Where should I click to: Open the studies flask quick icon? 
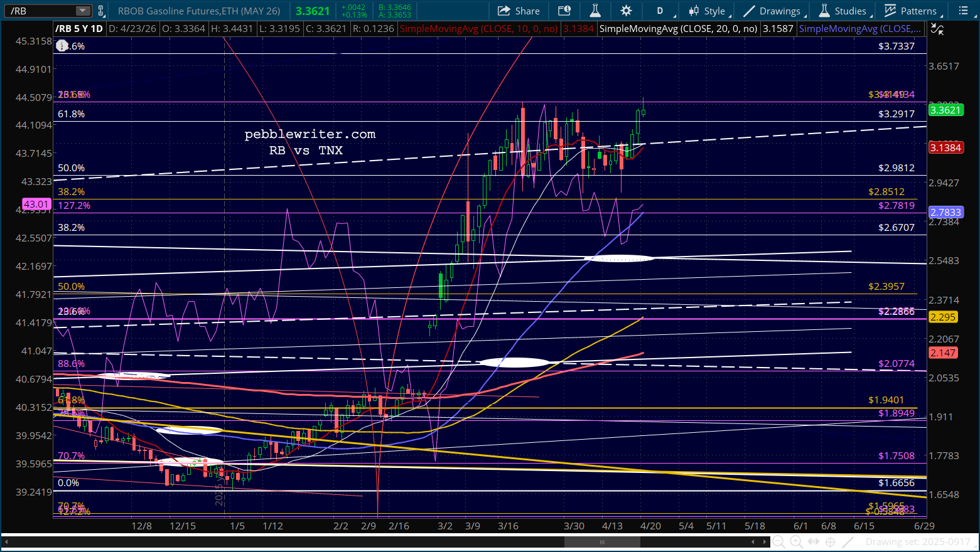[595, 11]
